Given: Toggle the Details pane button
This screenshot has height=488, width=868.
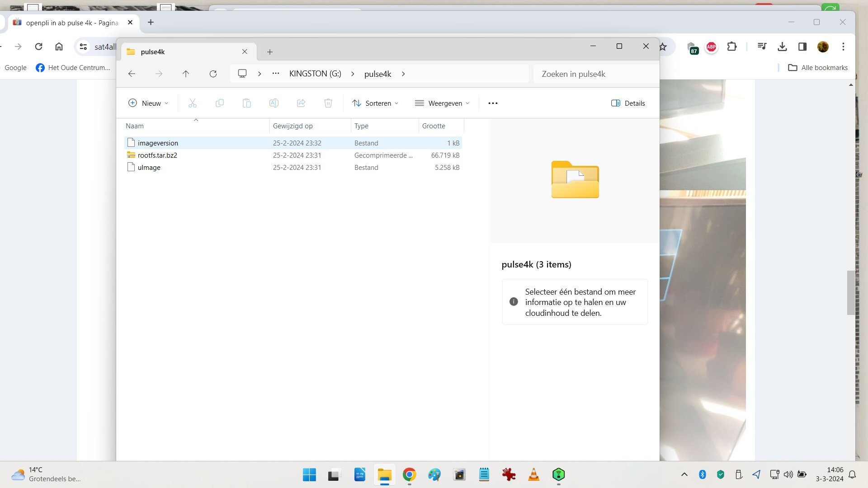Looking at the screenshot, I should [628, 103].
